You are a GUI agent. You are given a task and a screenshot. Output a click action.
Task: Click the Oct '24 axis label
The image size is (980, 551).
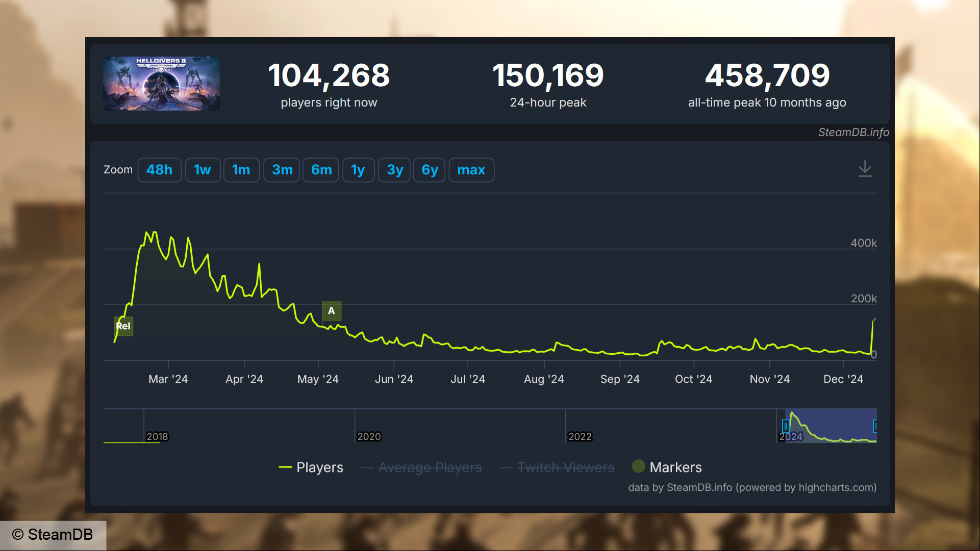[x=693, y=379]
